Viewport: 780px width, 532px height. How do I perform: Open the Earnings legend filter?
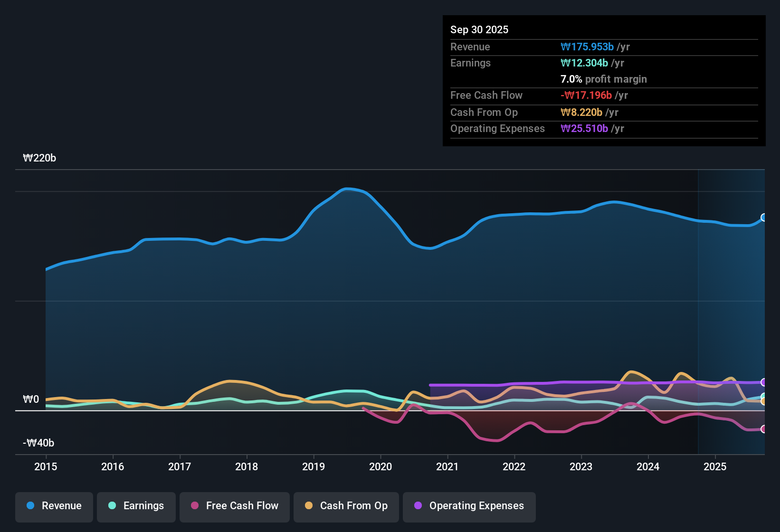136,506
